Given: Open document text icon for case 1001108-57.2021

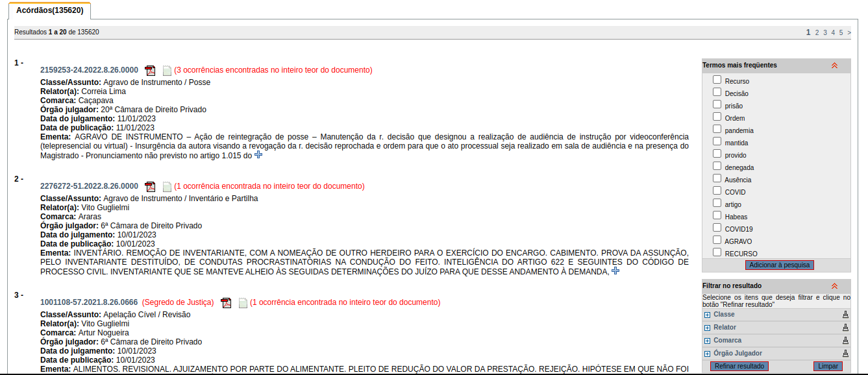Looking at the screenshot, I should pos(243,303).
